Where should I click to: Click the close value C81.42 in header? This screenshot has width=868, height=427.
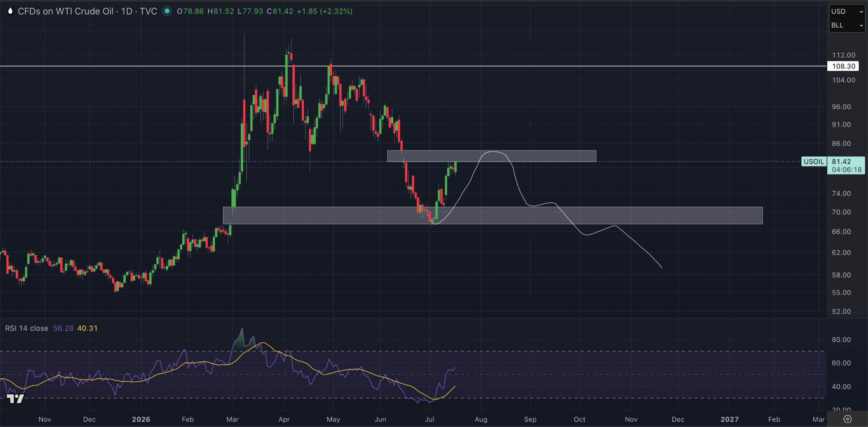click(280, 11)
